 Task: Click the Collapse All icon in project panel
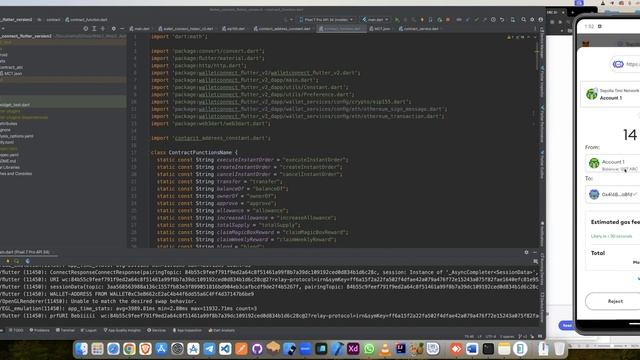102,29
